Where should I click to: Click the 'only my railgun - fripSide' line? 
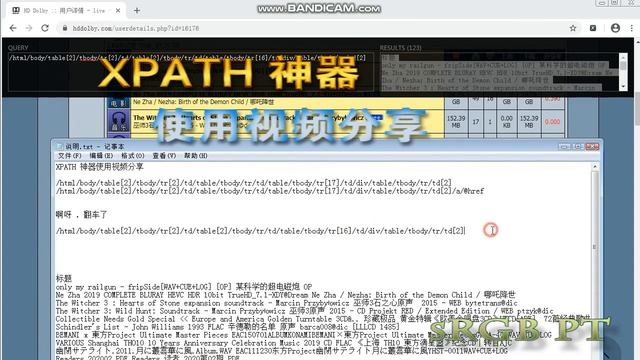click(x=184, y=287)
